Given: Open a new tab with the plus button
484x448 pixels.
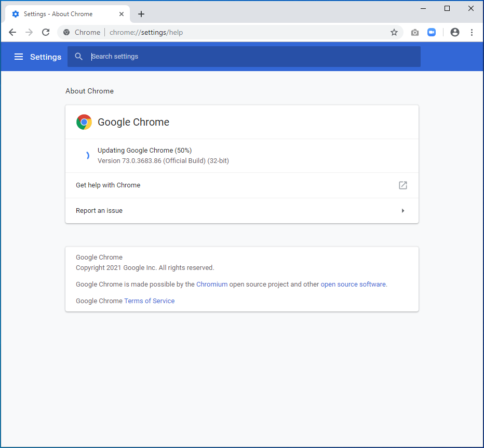Looking at the screenshot, I should tap(141, 14).
